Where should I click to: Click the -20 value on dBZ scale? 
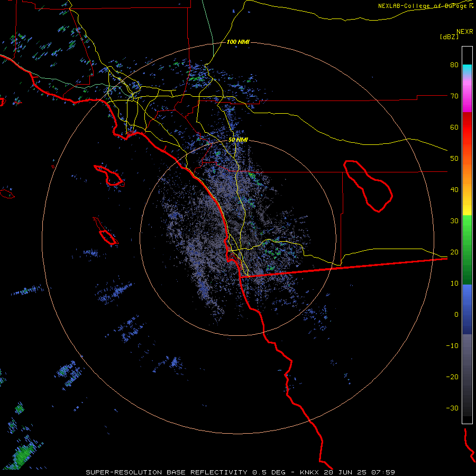452,377
